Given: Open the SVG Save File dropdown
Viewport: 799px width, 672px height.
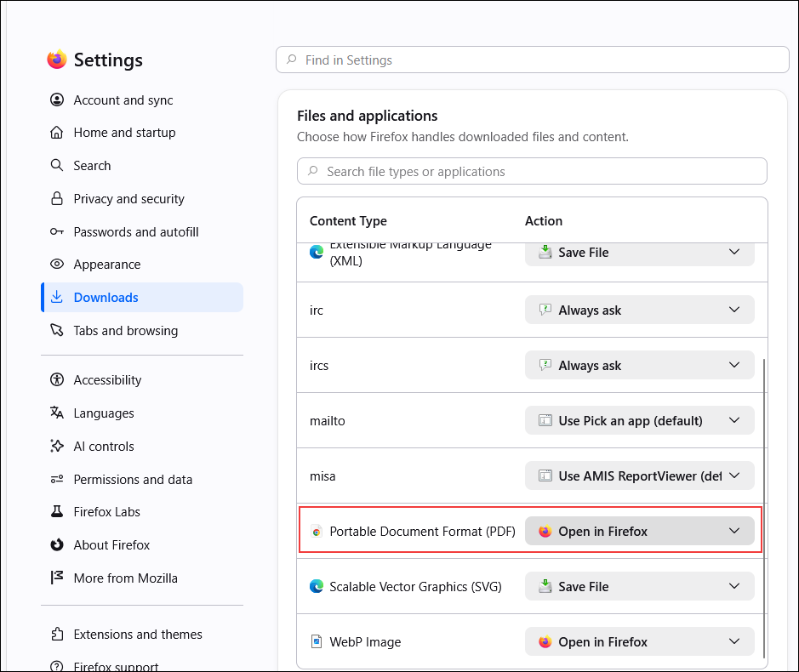Looking at the screenshot, I should click(640, 586).
